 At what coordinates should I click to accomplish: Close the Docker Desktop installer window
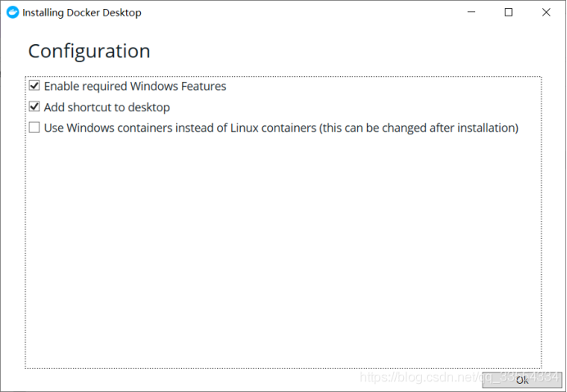(x=547, y=12)
